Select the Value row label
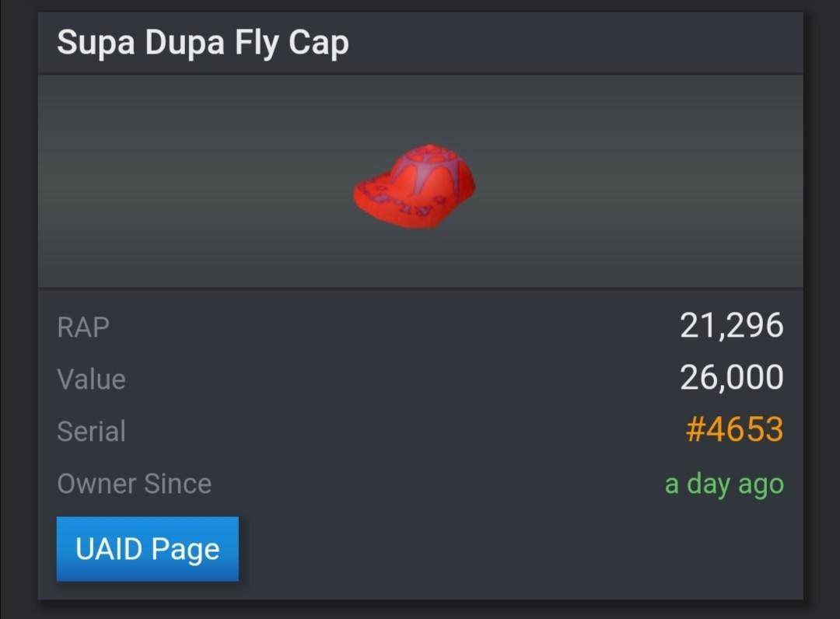The width and height of the screenshot is (840, 619). coord(91,379)
